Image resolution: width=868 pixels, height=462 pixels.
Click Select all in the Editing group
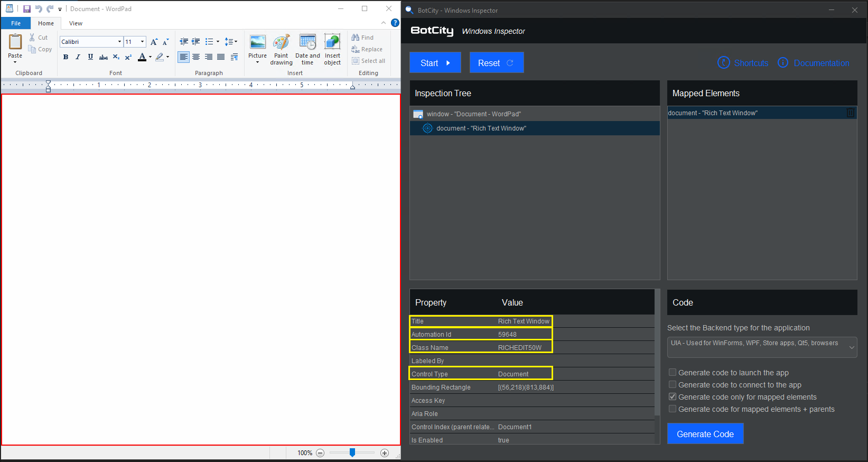369,61
